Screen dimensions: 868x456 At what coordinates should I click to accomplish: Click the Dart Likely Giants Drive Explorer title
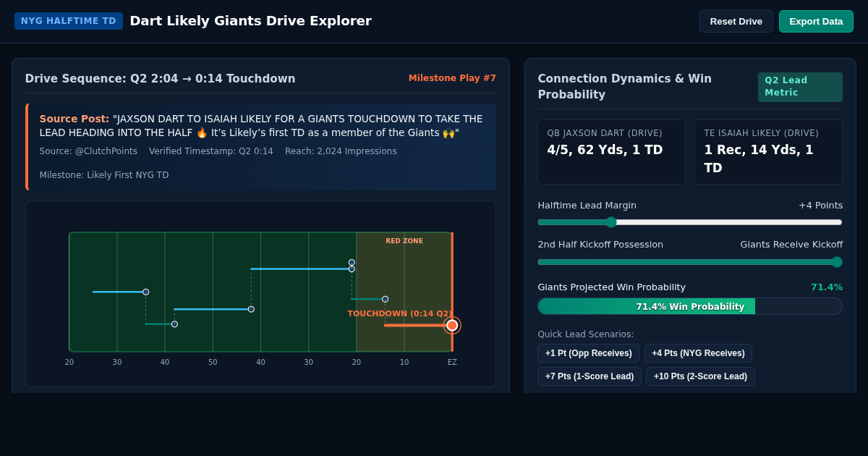(250, 21)
